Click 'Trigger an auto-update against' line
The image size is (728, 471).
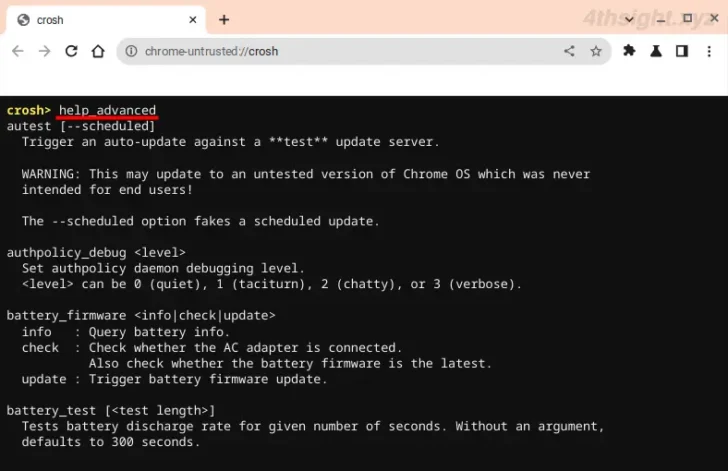pyautogui.click(x=230, y=142)
